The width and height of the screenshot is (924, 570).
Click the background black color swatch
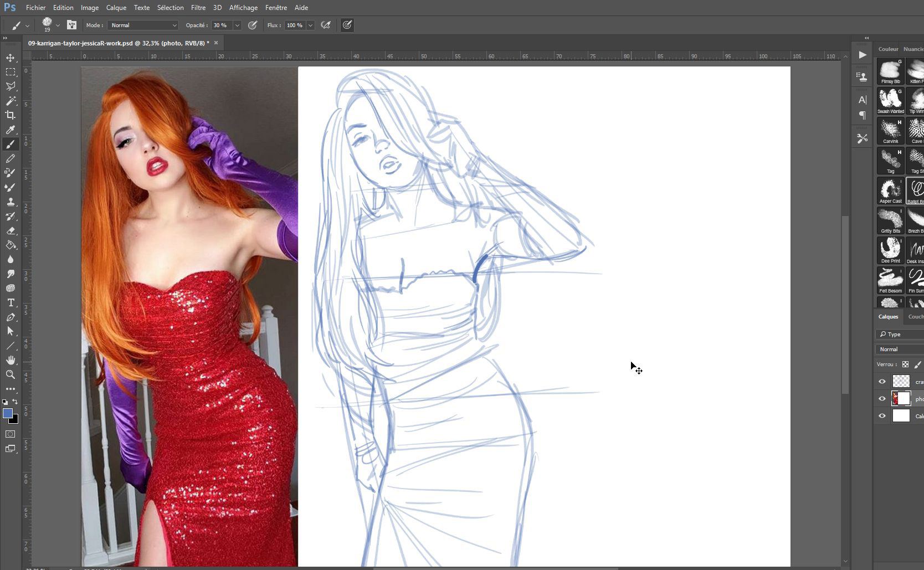(14, 420)
